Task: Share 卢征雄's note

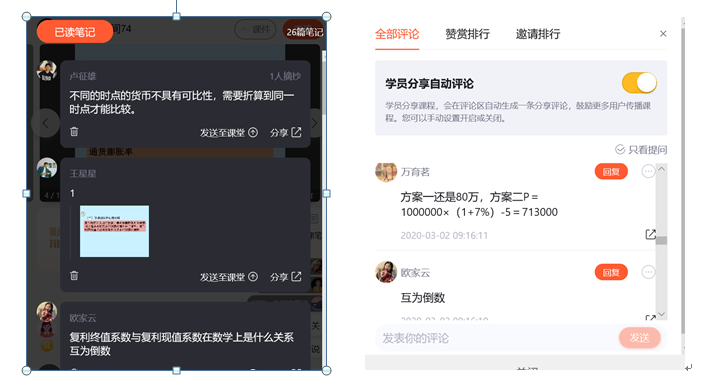Action: tap(285, 132)
